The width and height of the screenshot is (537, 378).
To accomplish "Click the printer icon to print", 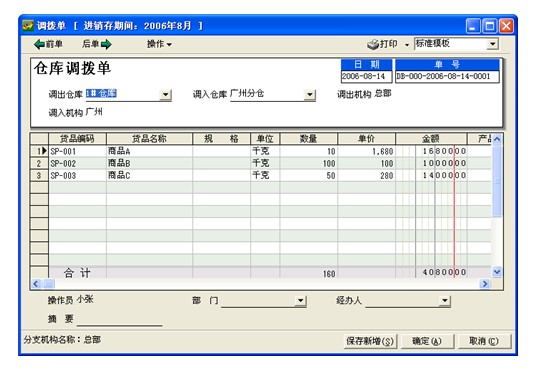I will (373, 45).
